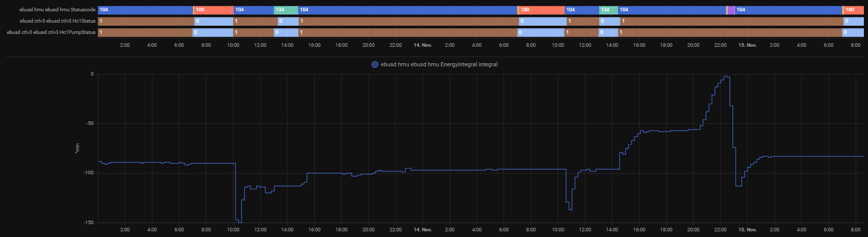Click the EnergyIntegral integral legend label
This screenshot has height=237, width=868.
439,65
